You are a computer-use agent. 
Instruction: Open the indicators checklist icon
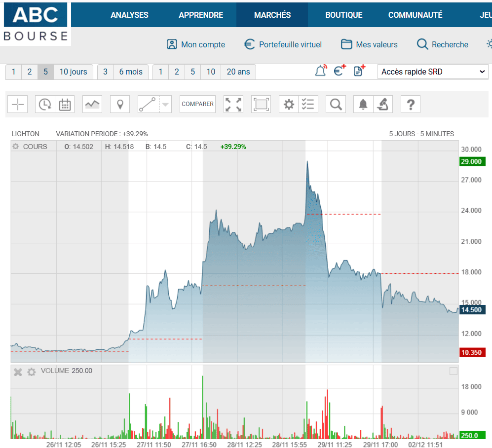[308, 104]
